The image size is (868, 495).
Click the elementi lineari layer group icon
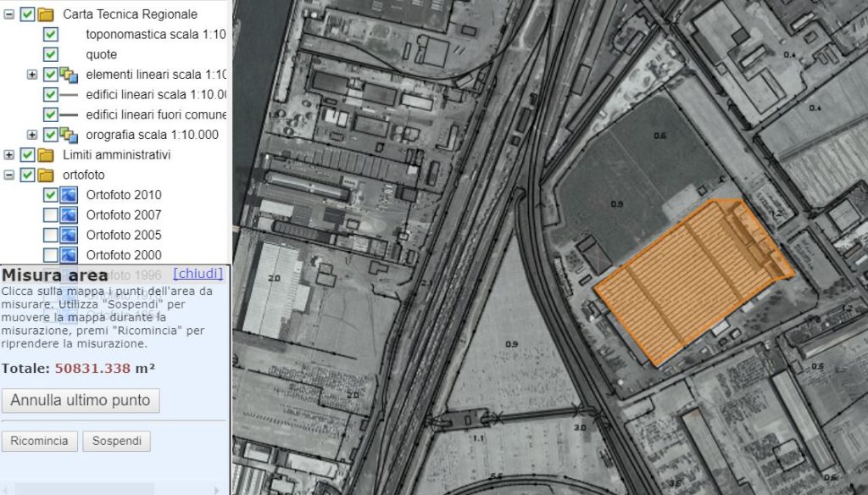click(70, 75)
